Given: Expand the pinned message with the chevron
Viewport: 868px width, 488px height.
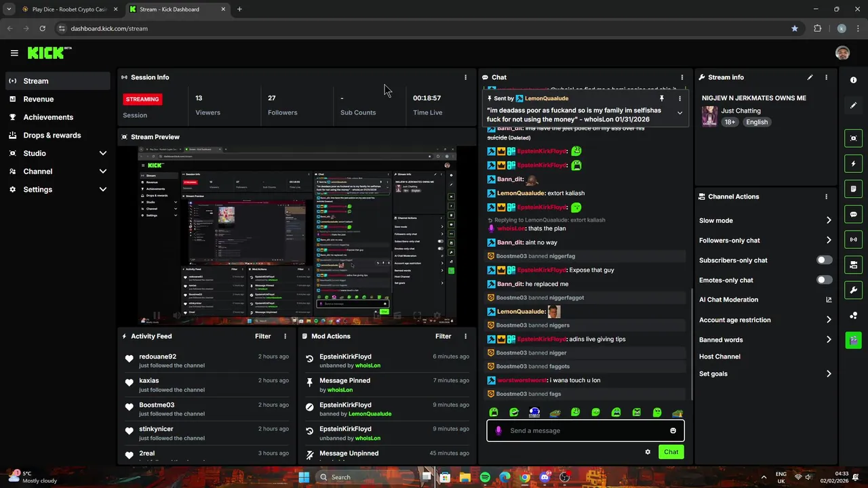Looking at the screenshot, I should (x=679, y=113).
